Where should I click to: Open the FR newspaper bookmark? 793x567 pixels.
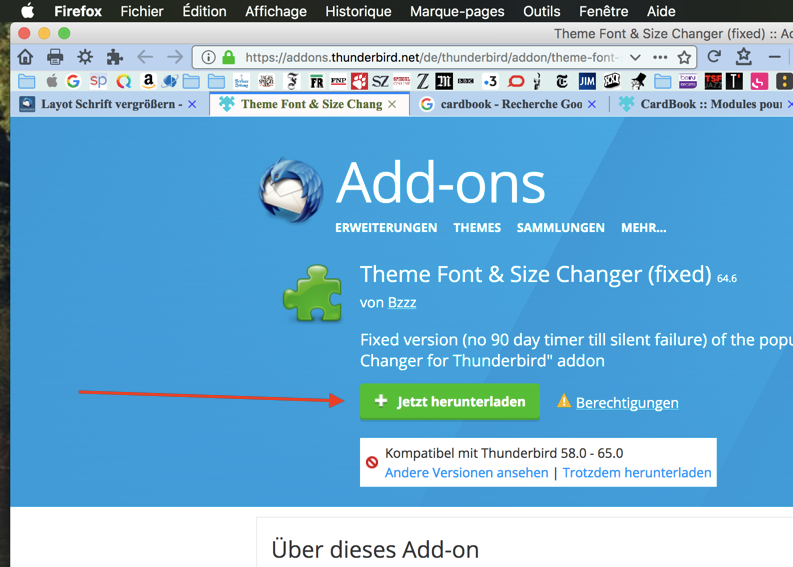click(317, 81)
